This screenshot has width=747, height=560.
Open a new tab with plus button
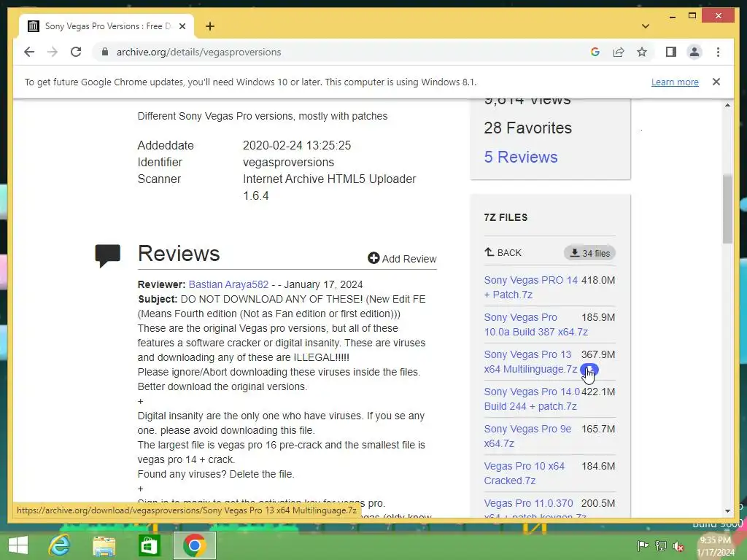pyautogui.click(x=210, y=26)
